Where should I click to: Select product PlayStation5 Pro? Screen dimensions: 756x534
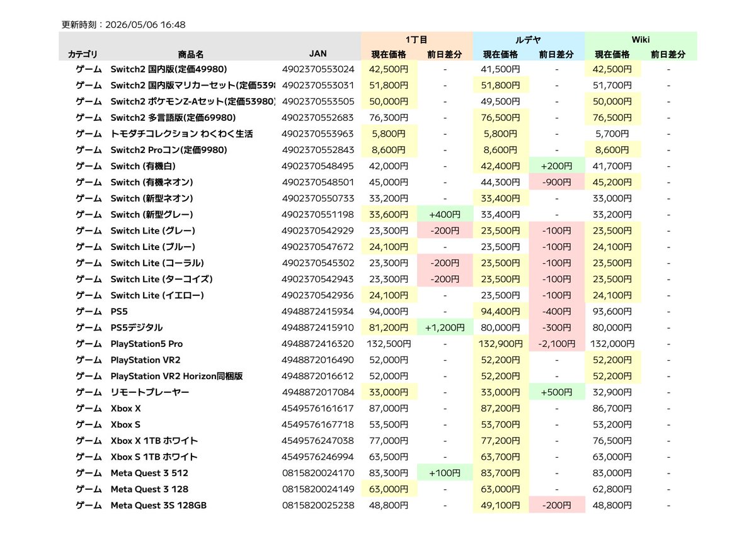[x=146, y=344]
